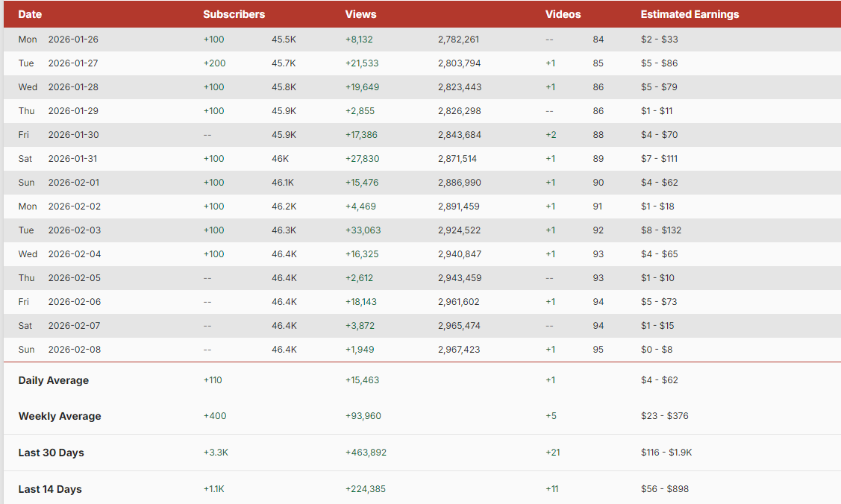Select date 2026-01-28 in the table
The height and width of the screenshot is (504, 841).
(73, 86)
